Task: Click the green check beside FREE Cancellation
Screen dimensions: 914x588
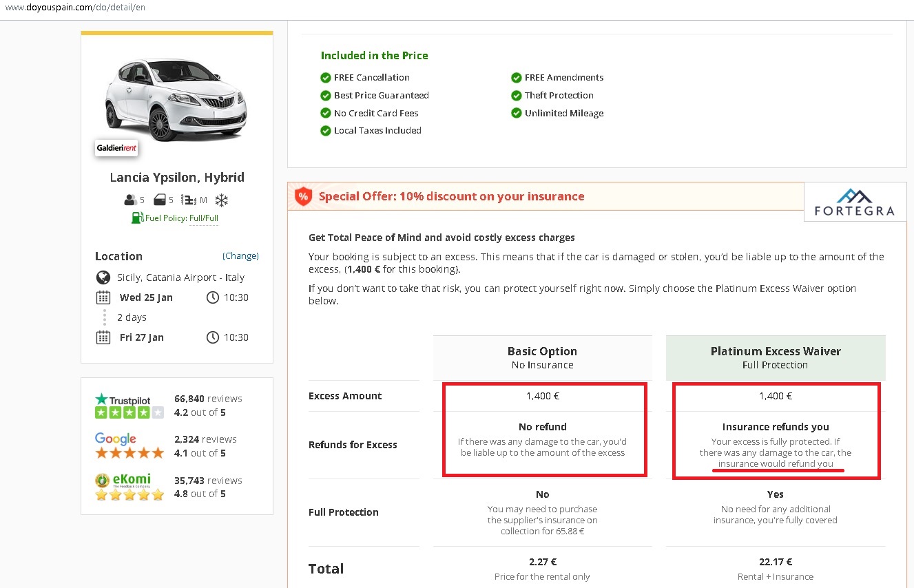Action: click(326, 78)
